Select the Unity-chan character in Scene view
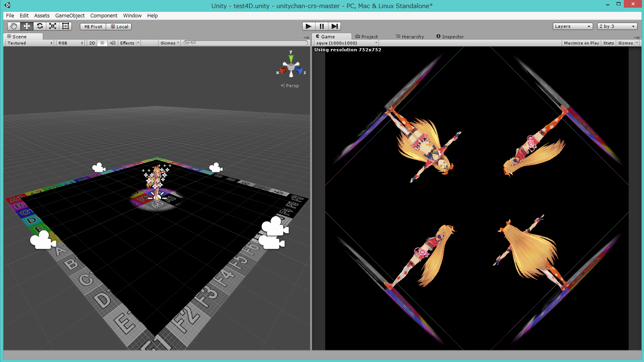644x362 pixels. coord(156,181)
